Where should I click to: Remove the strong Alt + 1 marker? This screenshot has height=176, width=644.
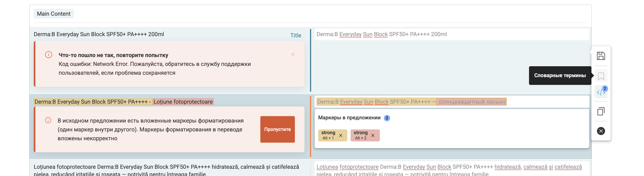[340, 135]
